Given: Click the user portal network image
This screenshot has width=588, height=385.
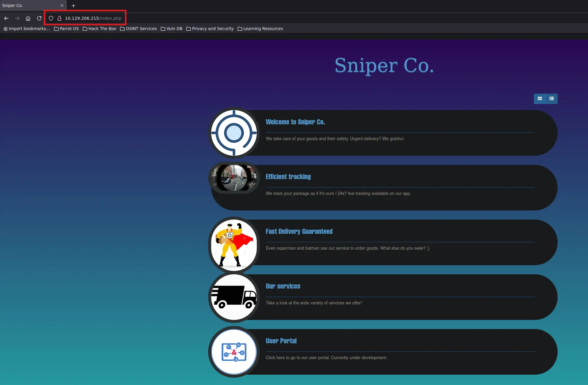Looking at the screenshot, I should [234, 352].
